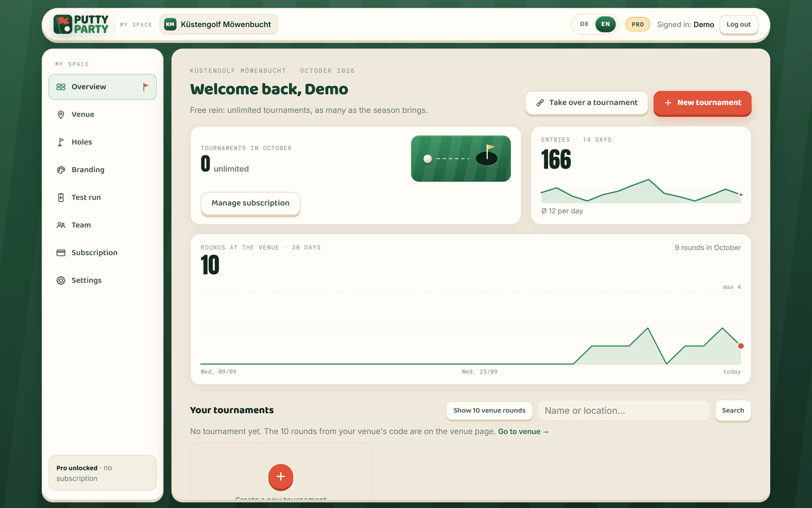Click the red flag icon in Overview row
The width and height of the screenshot is (812, 508).
[146, 87]
